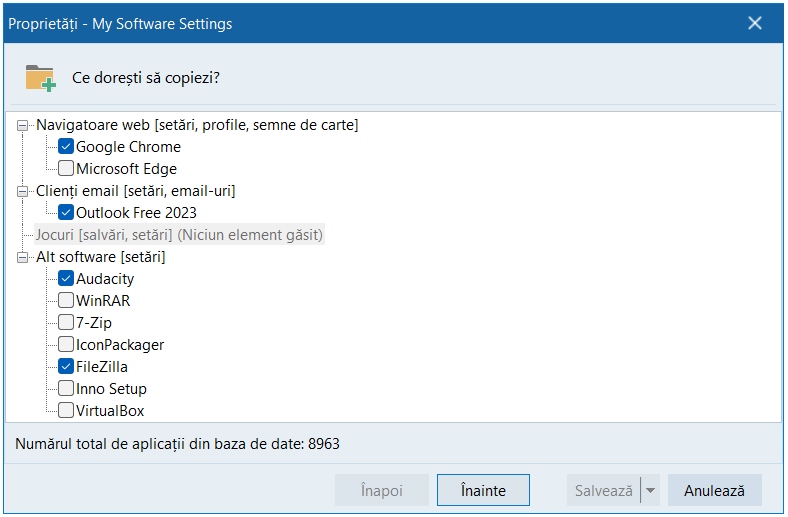Screen dimensions: 788x517
Task: Close the Proprietăți dialog window
Action: pos(756,22)
